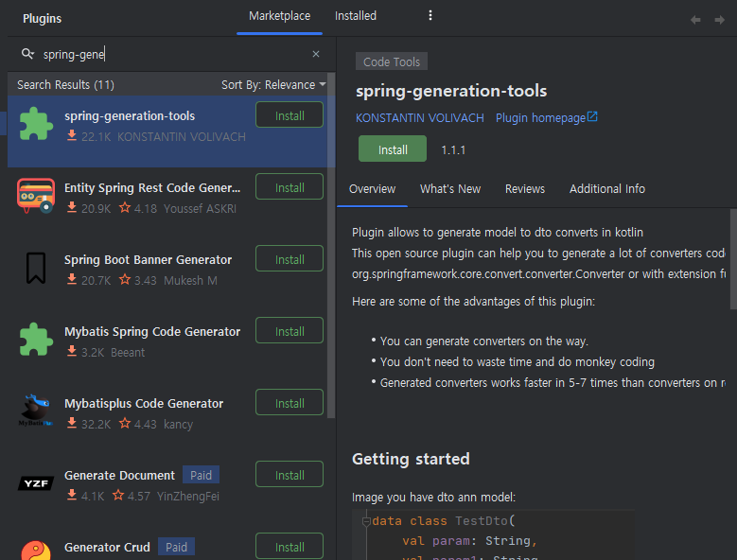This screenshot has width=737, height=560.
Task: Go back with the left arrow
Action: tap(695, 20)
